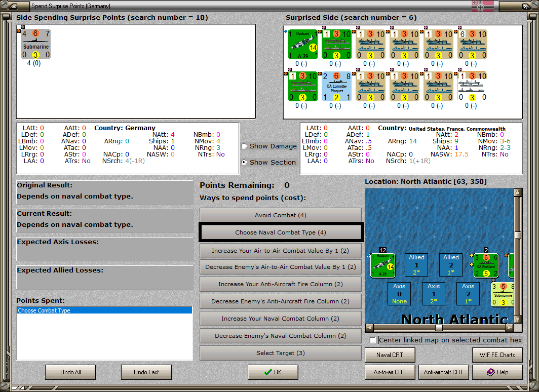
Task: Click the Undo Last button
Action: coord(146,372)
